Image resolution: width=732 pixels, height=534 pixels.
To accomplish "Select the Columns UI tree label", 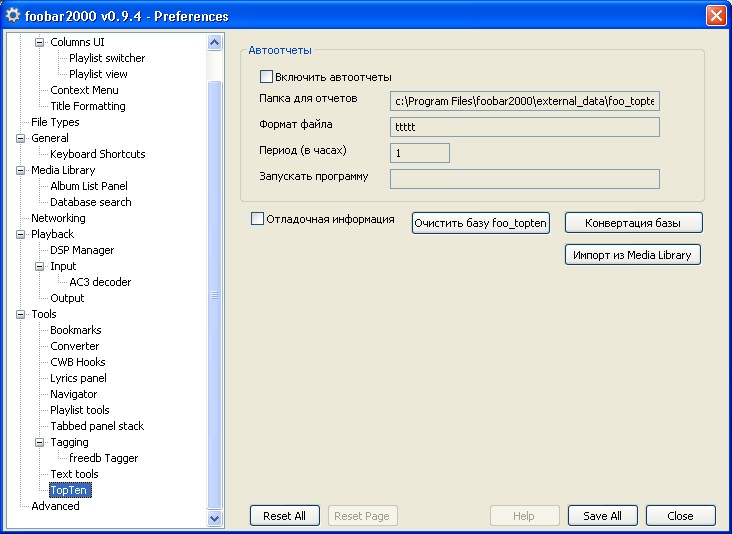I will pyautogui.click(x=77, y=42).
